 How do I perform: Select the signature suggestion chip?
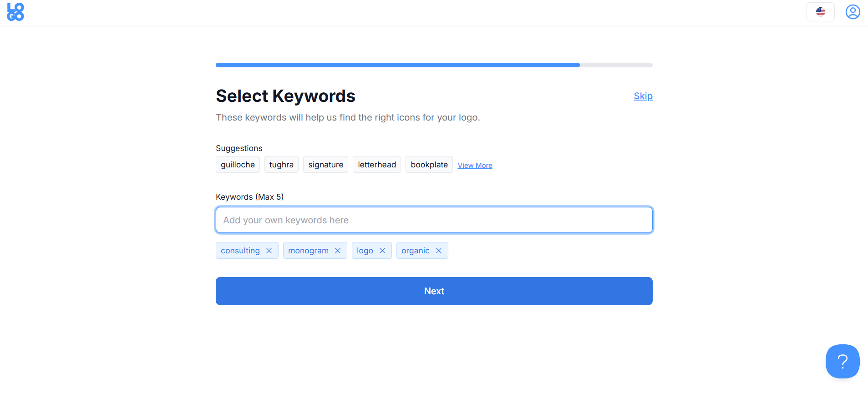pos(325,165)
